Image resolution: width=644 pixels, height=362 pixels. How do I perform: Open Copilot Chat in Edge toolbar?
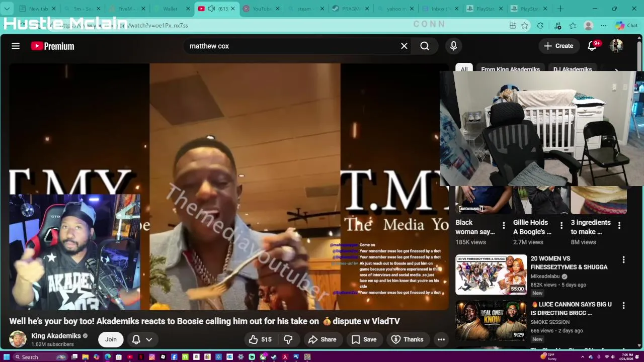(x=626, y=26)
